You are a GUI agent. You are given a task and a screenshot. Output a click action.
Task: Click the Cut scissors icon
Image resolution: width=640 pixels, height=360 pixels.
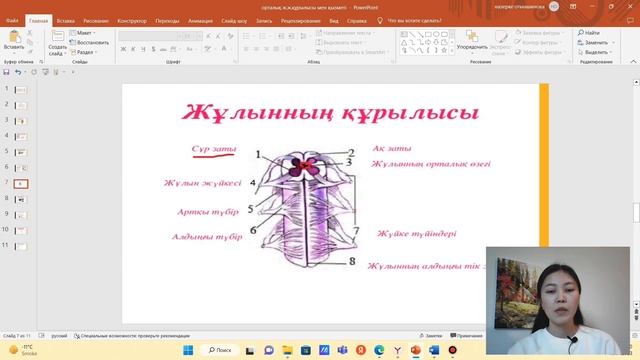(30, 33)
